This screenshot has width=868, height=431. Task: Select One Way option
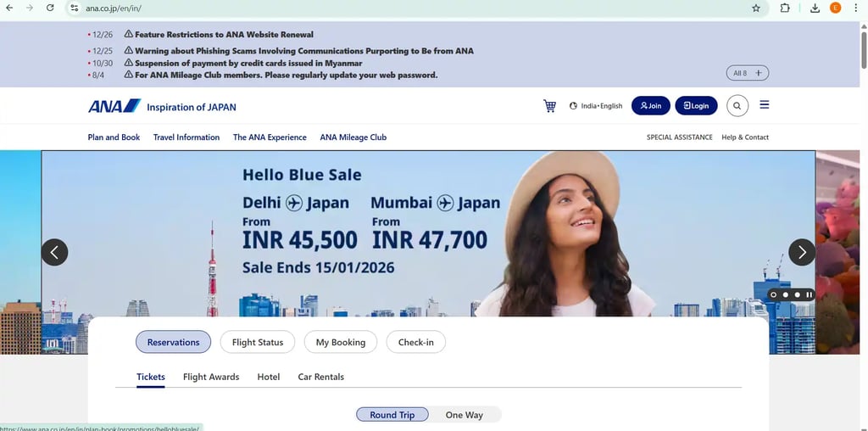point(465,414)
